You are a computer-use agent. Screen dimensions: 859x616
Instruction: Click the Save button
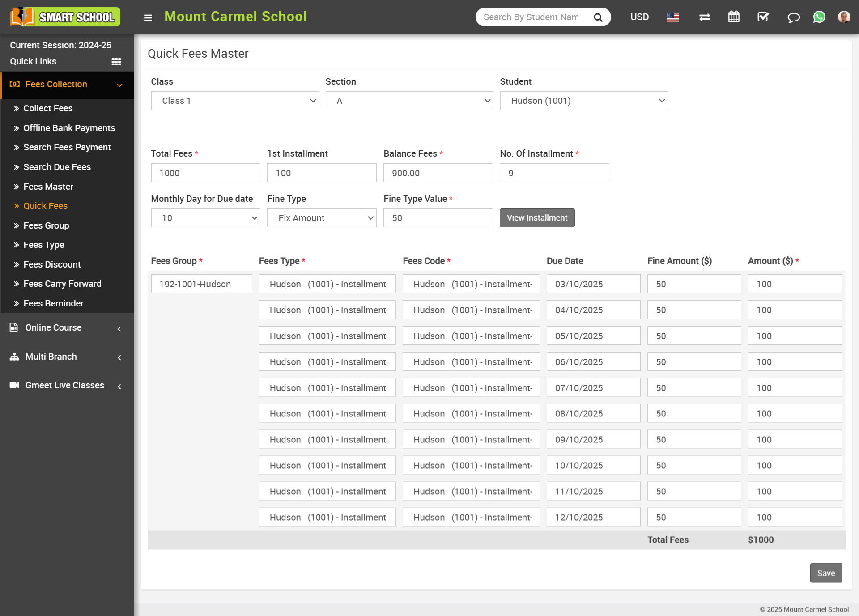825,573
